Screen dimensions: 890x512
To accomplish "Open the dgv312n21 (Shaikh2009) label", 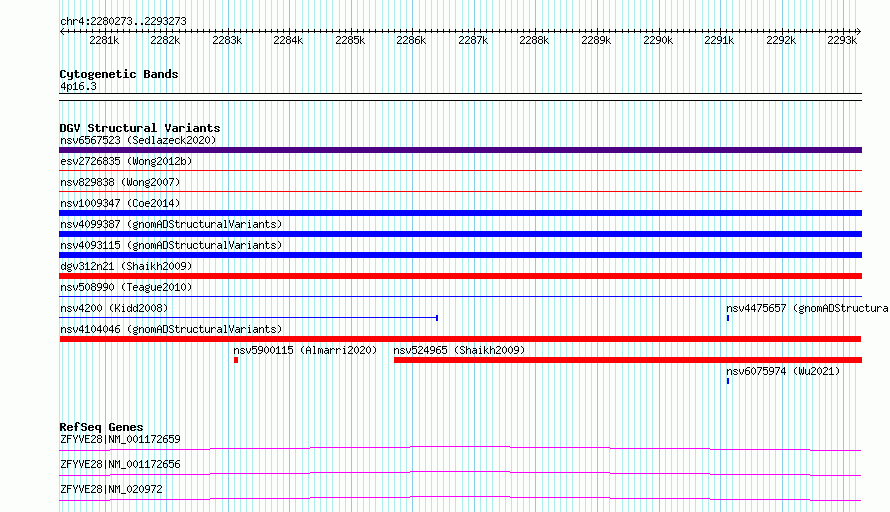I will point(126,266).
